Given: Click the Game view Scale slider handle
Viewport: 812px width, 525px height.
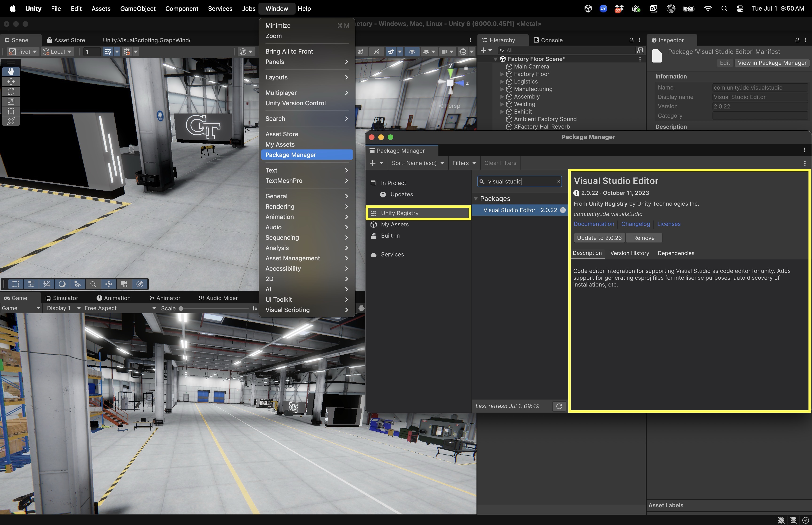Looking at the screenshot, I should point(181,309).
